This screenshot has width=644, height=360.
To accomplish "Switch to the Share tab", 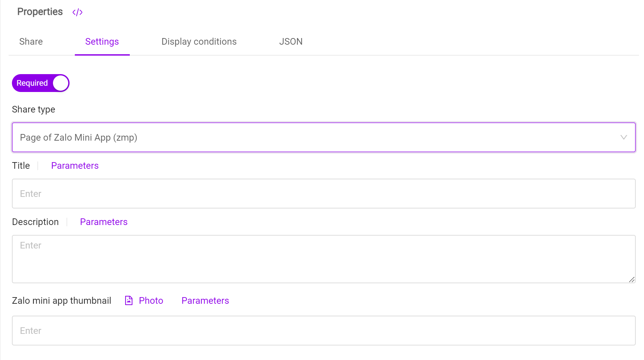I will click(31, 42).
